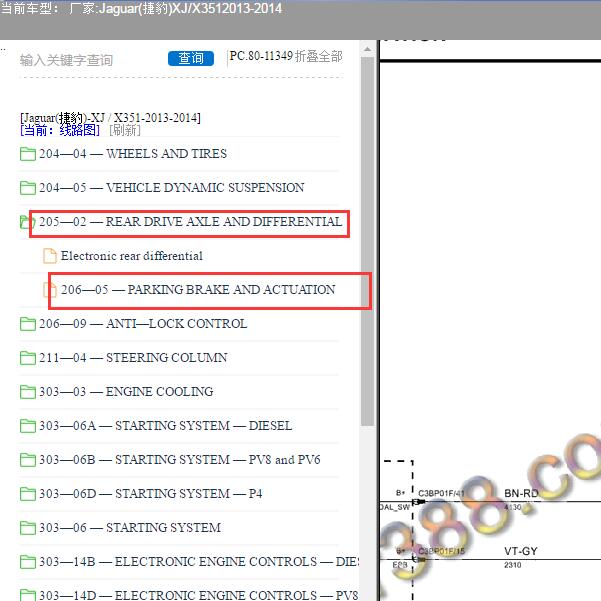Click the current vehicle model title text
The width and height of the screenshot is (601, 601).
tap(141, 8)
